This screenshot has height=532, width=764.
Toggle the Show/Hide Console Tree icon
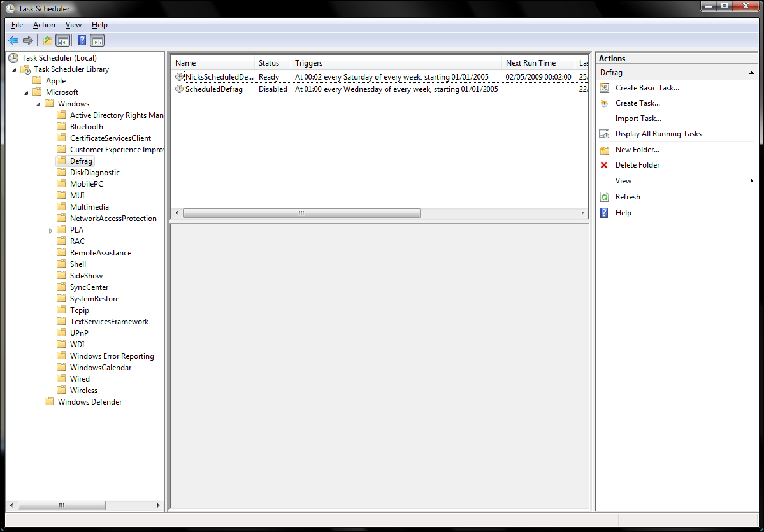coord(63,40)
